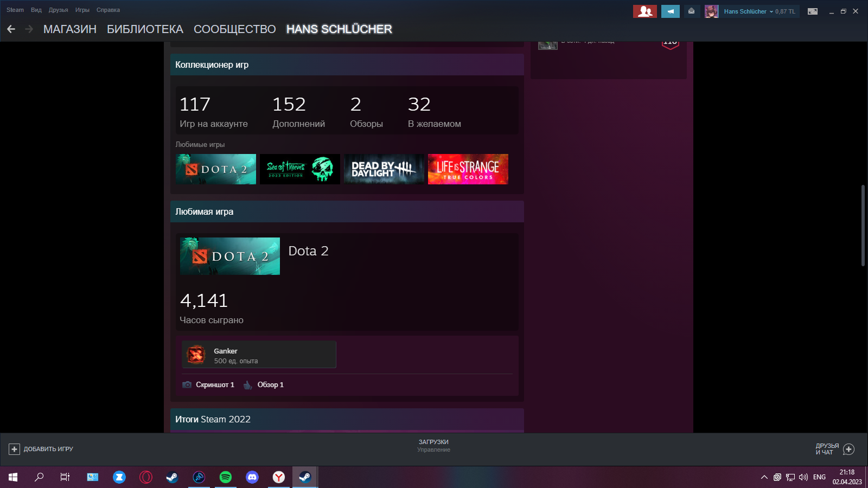Open Life is Strange True Colors thumbnail
The height and width of the screenshot is (488, 868).
click(x=468, y=169)
